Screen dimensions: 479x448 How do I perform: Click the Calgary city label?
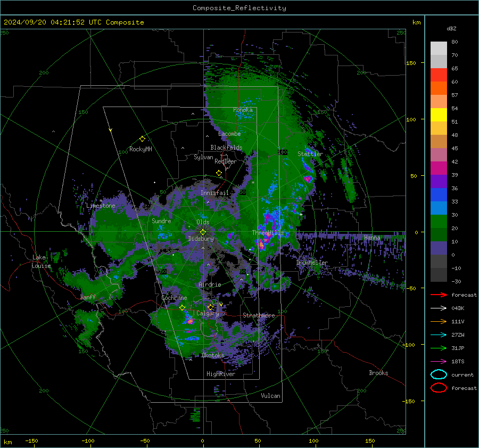tap(208, 313)
